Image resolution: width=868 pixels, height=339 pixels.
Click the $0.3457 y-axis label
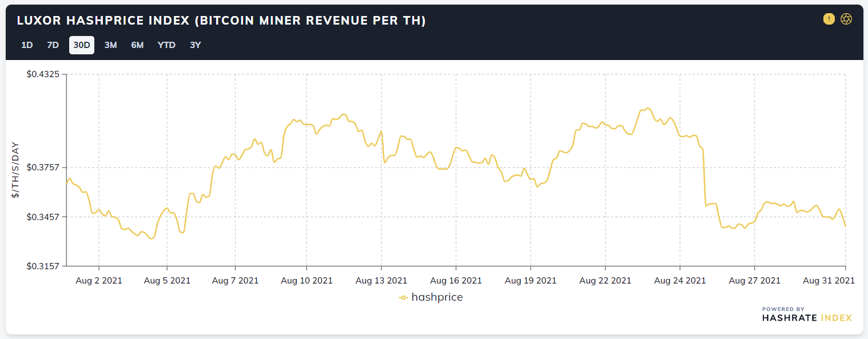pos(43,217)
